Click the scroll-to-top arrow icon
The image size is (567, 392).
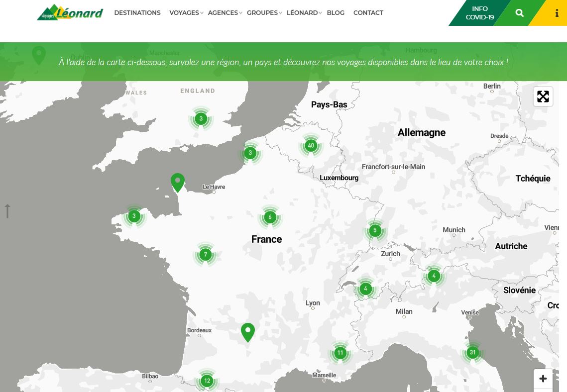[x=7, y=211]
